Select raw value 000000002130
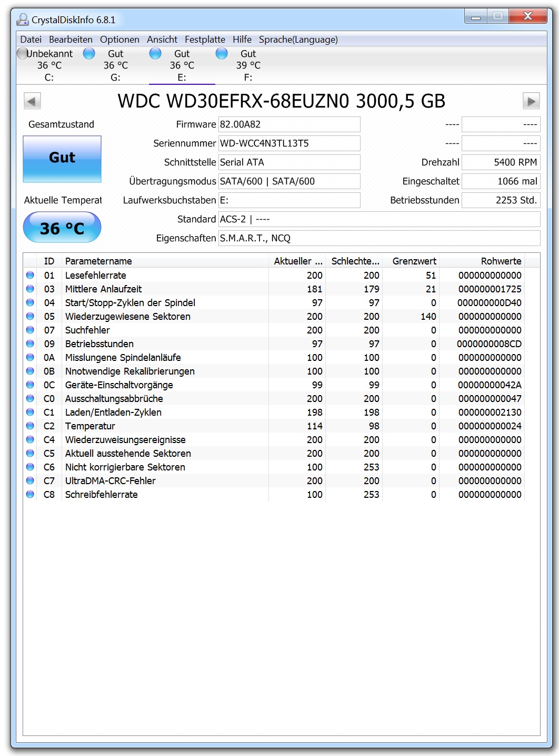 (490, 412)
